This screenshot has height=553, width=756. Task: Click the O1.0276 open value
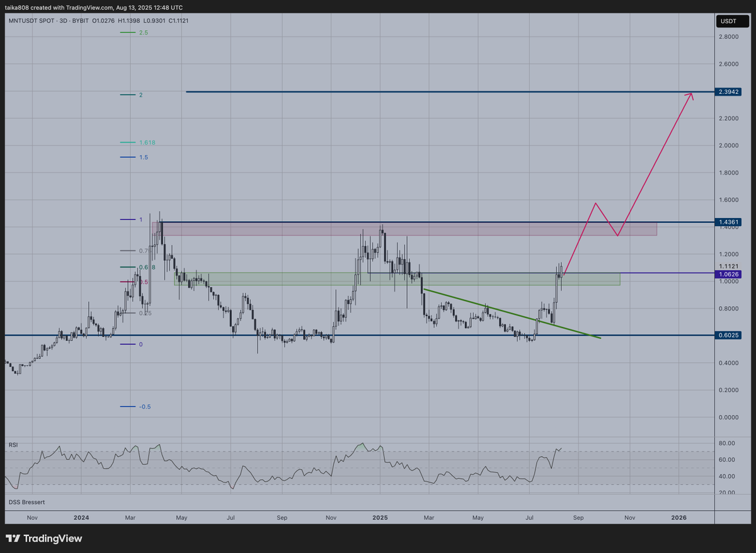click(x=103, y=21)
